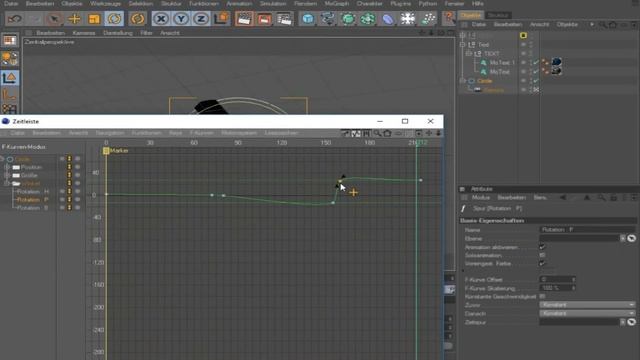Open the blue deformer capsule icon
The height and width of the screenshot is (360, 640).
tap(388, 19)
